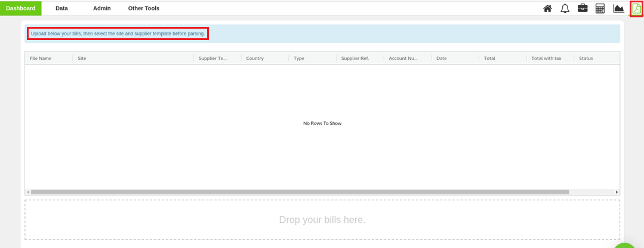
Task: Open the Data menu
Action: [61, 8]
